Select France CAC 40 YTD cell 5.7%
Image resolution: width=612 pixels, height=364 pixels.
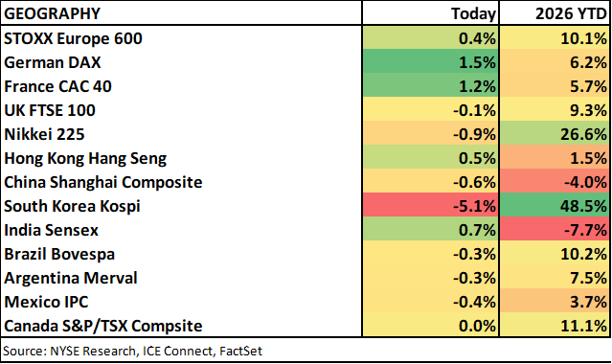tap(555, 86)
